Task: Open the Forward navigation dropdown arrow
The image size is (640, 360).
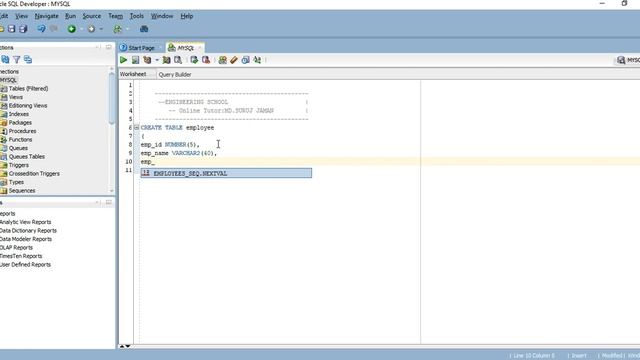Action: [101, 29]
